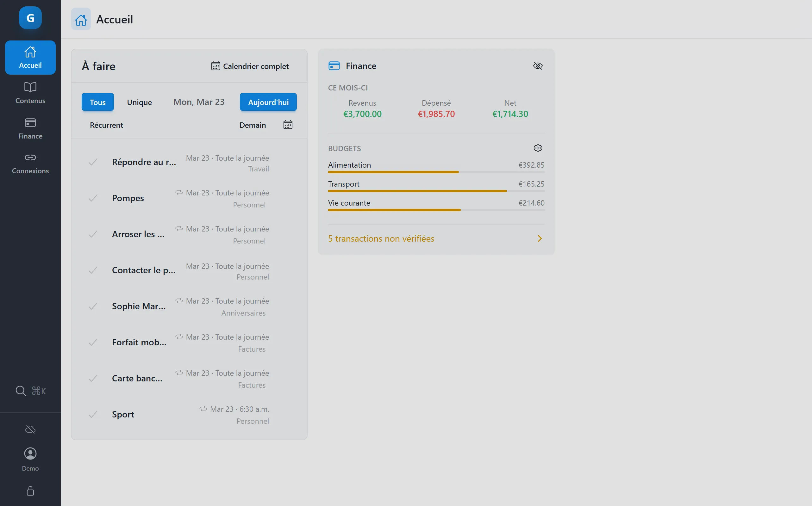Navigate to Accueil via the sidebar home icon
This screenshot has height=506, width=812.
pos(30,57)
